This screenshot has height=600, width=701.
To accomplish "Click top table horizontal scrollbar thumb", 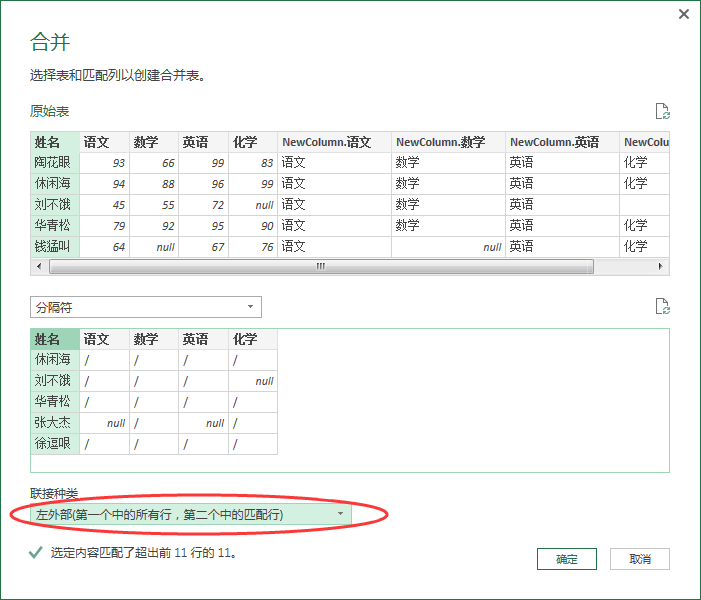I will click(321, 266).
